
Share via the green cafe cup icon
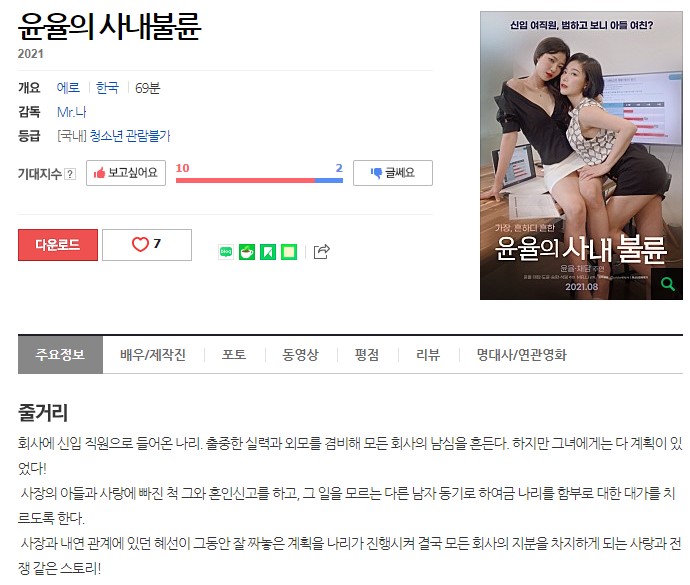(x=247, y=252)
